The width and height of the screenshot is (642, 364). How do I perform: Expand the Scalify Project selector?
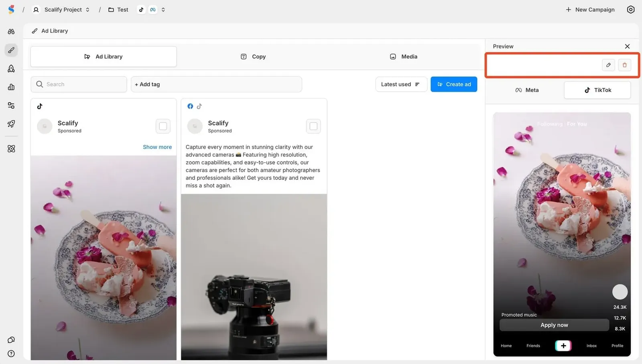coord(88,9)
